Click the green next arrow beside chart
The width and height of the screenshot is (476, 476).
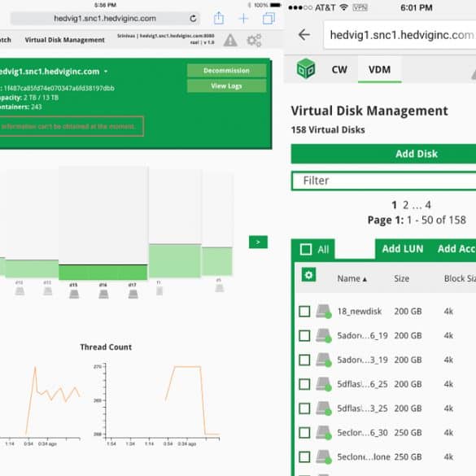point(258,242)
